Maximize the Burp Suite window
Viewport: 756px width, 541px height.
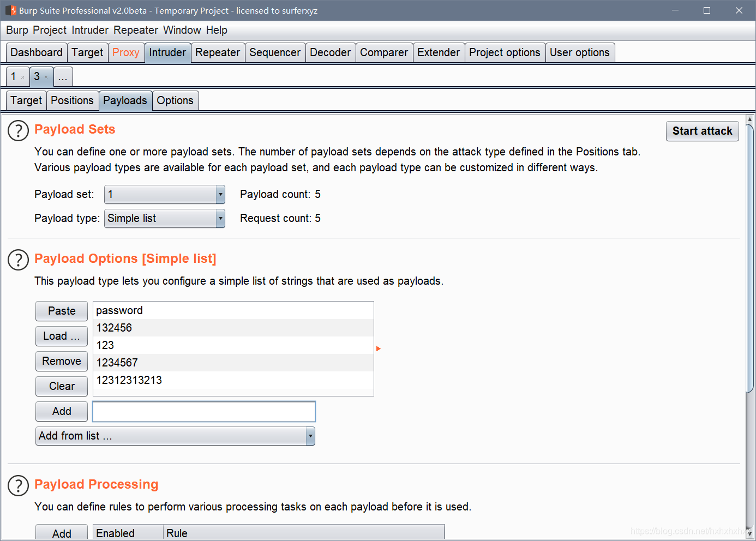click(x=707, y=10)
